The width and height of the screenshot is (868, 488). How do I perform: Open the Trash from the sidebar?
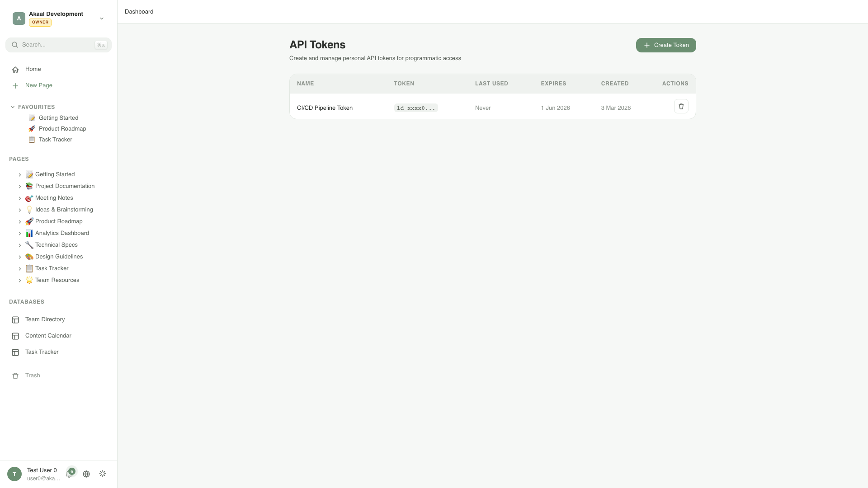(x=32, y=375)
